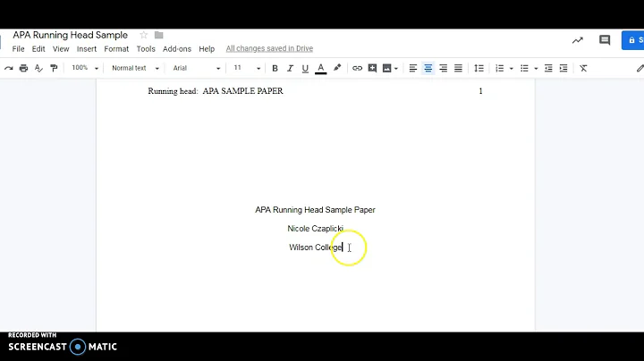Image resolution: width=644 pixels, height=361 pixels.
Task: Open the Format menu
Action: click(116, 49)
